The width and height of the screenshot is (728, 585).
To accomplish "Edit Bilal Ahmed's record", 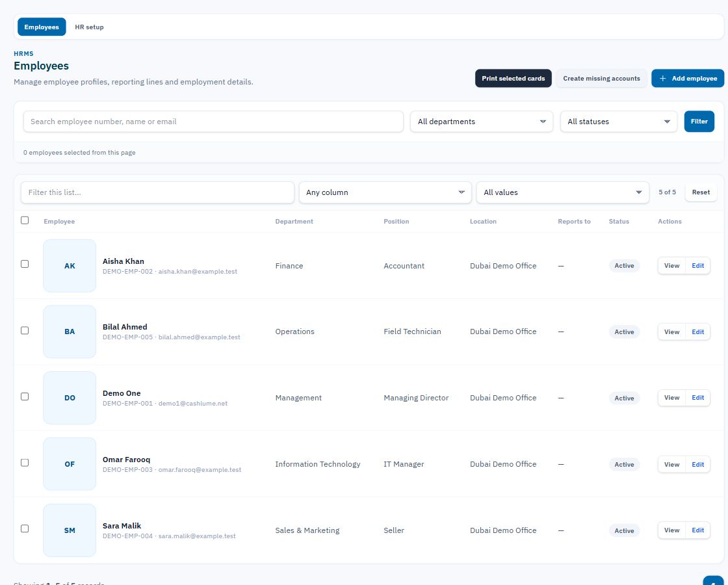I will [698, 332].
